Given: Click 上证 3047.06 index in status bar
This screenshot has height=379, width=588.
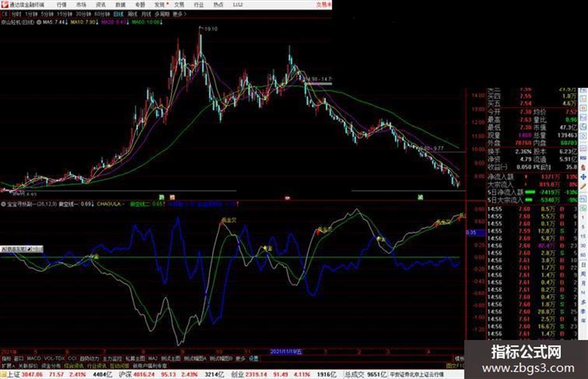Looking at the screenshot, I should click(25, 375).
